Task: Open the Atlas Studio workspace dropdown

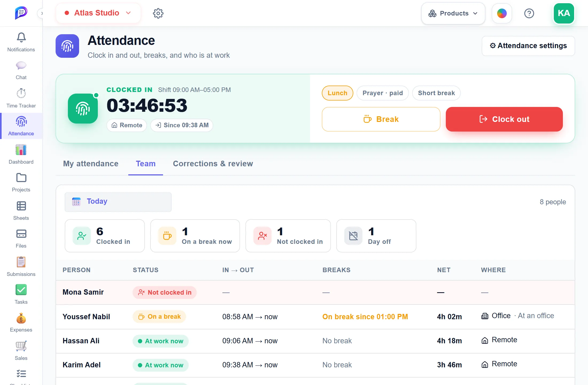Action: tap(98, 13)
